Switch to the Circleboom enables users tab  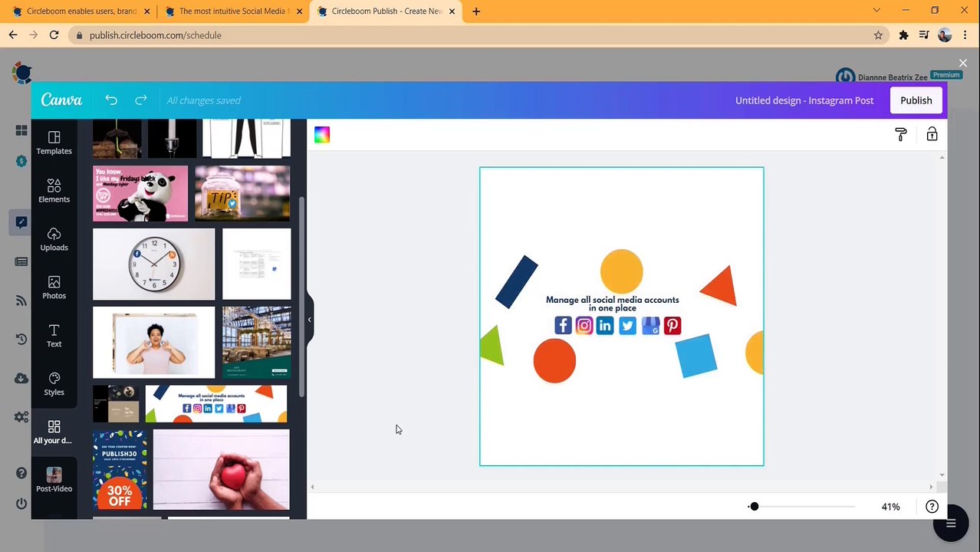click(x=81, y=11)
